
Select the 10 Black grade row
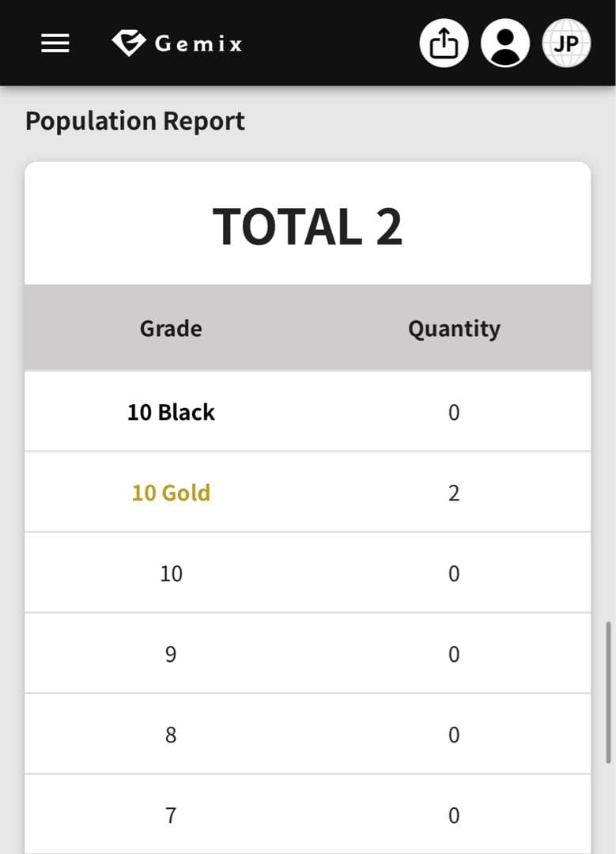[171, 412]
